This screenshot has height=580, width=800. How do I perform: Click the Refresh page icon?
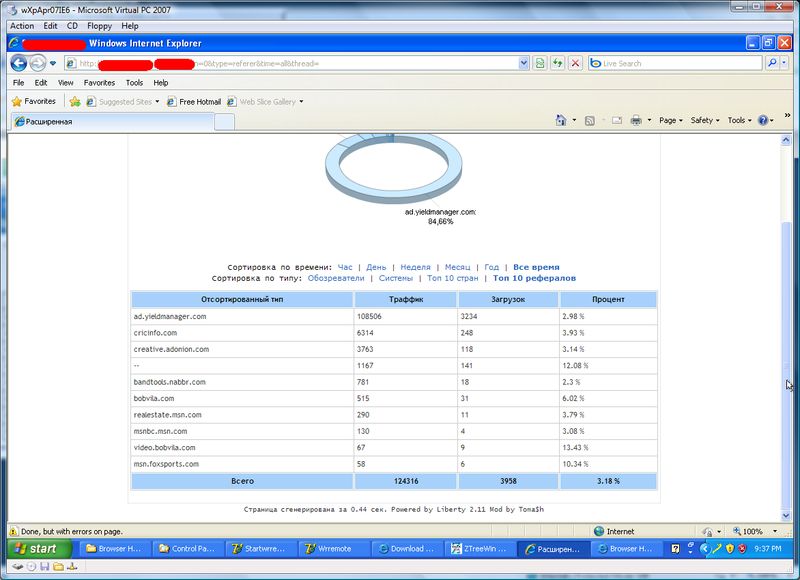tap(558, 63)
